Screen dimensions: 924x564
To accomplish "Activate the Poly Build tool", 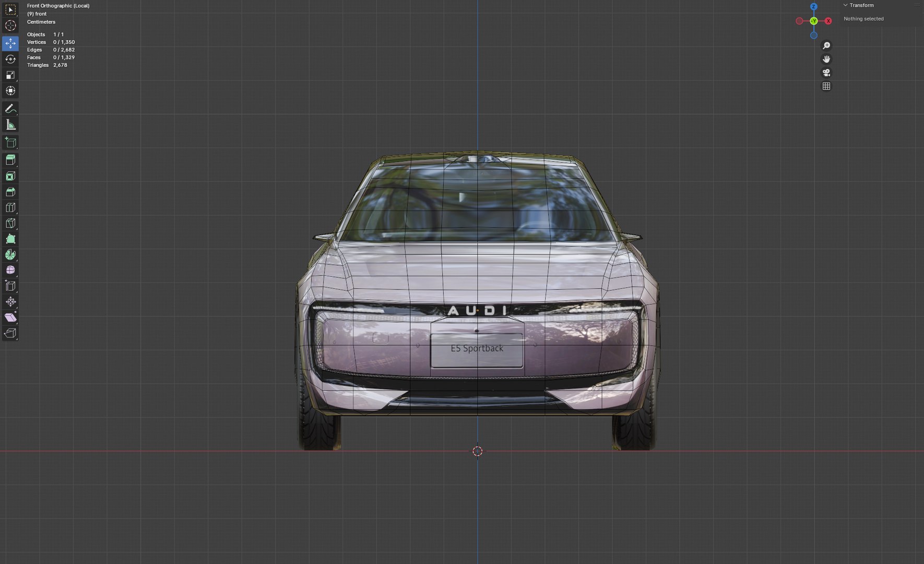I will pos(10,239).
